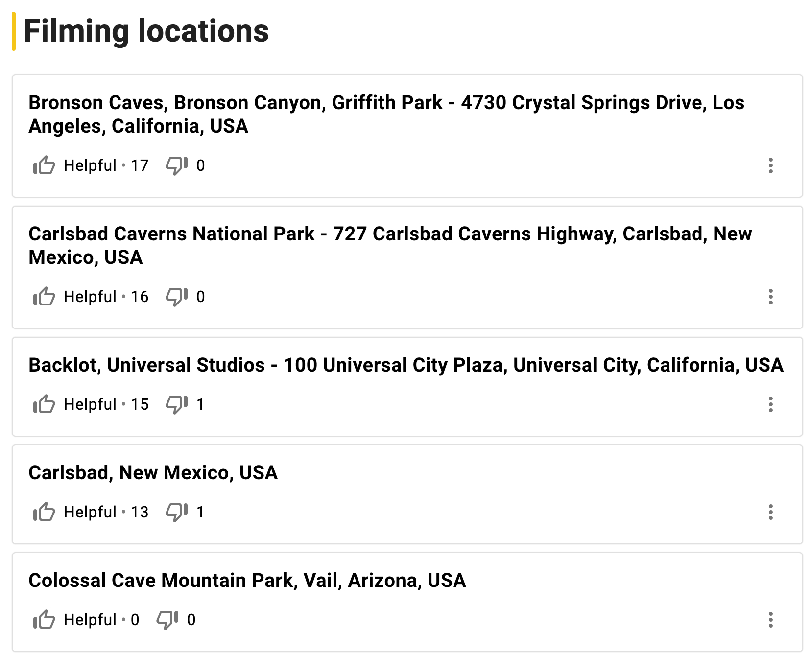Open three-dot menu for Universal Studios entry
This screenshot has height=655, width=812.
pos(770,404)
